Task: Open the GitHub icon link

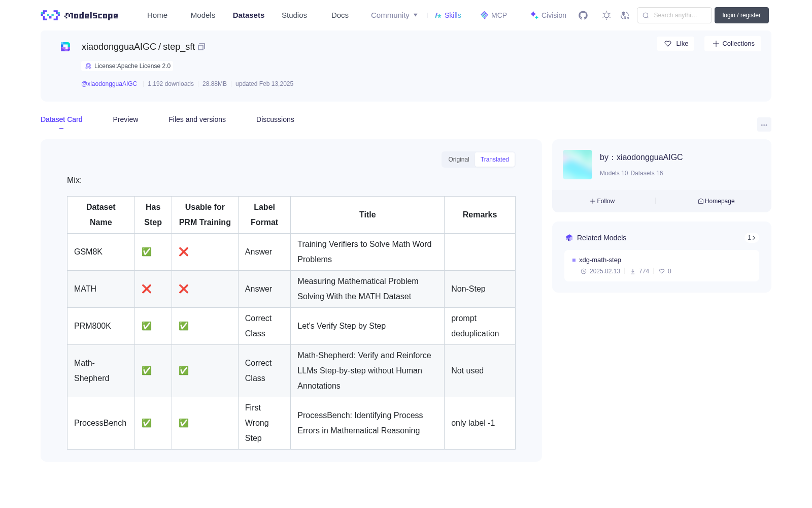Action: [583, 15]
